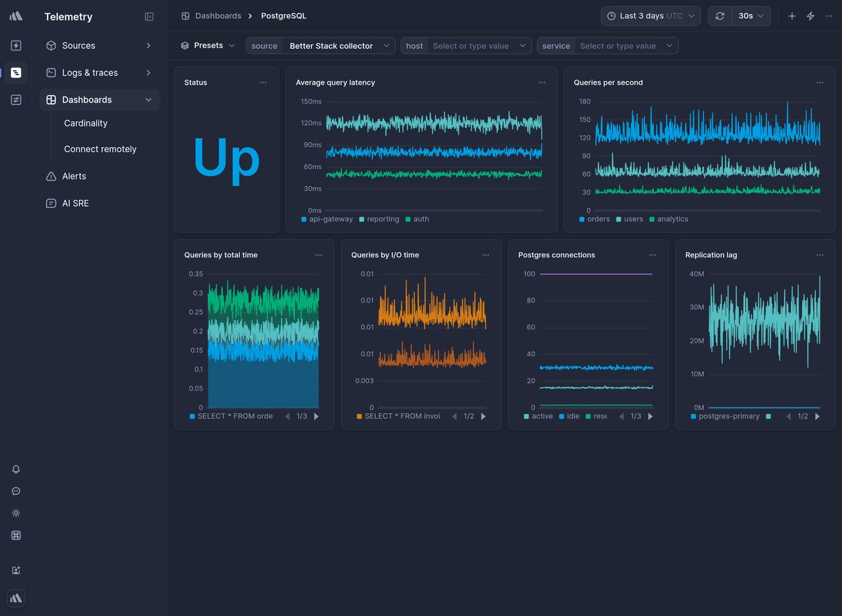This screenshot has width=842, height=616.
Task: Click the refresh icon beside the interval selector
Action: [x=720, y=15]
